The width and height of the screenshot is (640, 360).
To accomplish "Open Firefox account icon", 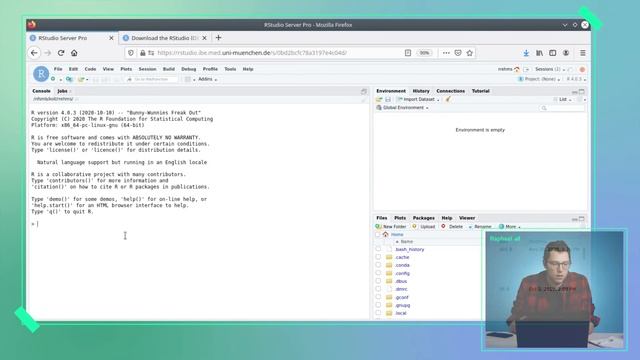I will [566, 53].
